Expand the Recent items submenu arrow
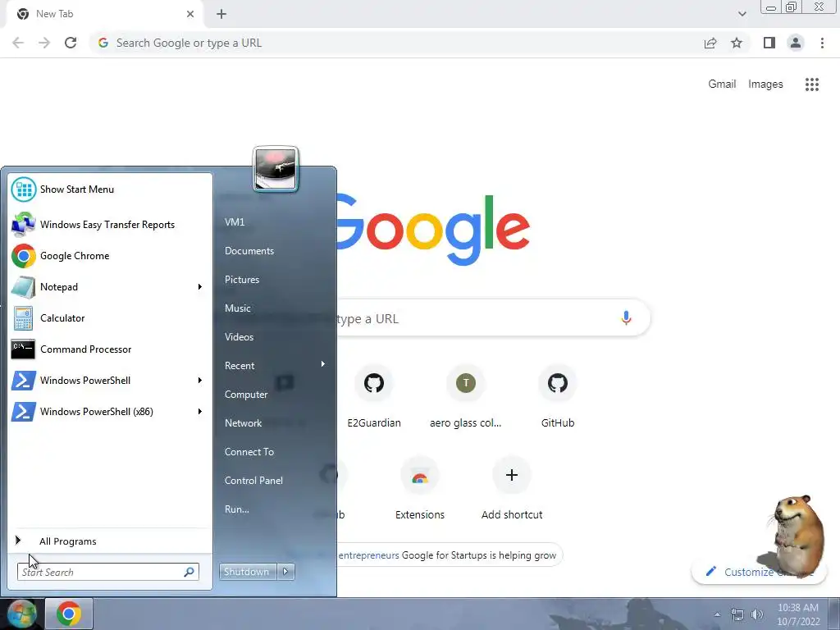Image resolution: width=840 pixels, height=630 pixels. click(323, 364)
